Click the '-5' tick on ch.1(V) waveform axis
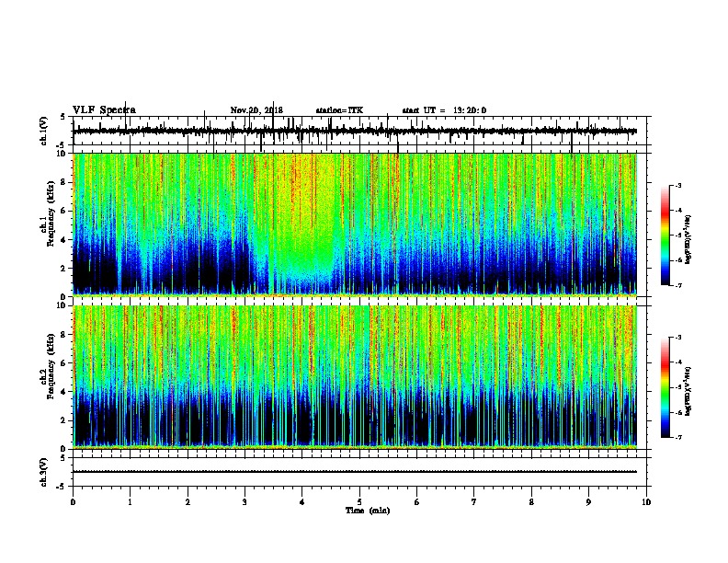This screenshot has width=728, height=563. tap(63, 145)
